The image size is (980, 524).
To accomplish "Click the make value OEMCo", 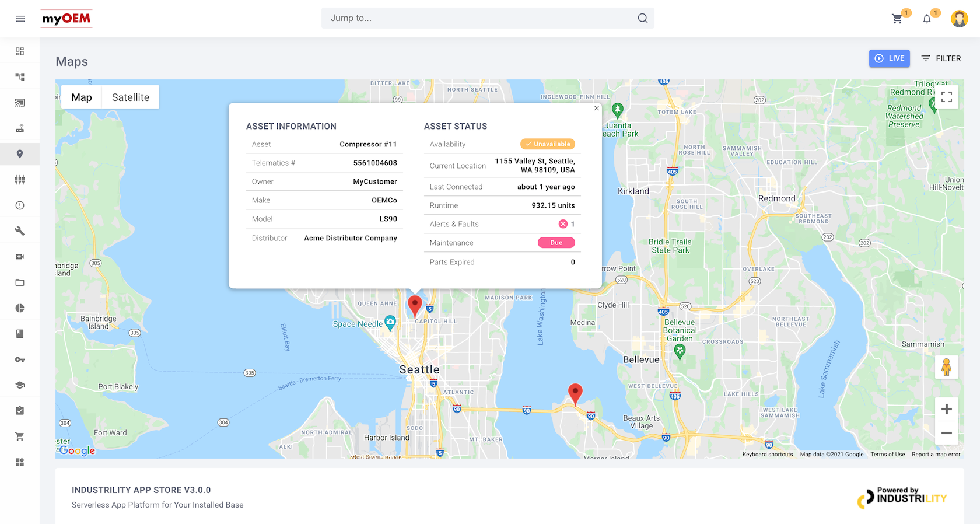I will coord(384,200).
